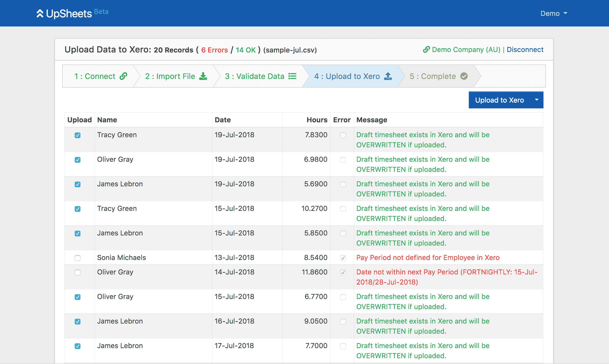
Task: Click the list icon on Validate Data step
Action: 292,76
